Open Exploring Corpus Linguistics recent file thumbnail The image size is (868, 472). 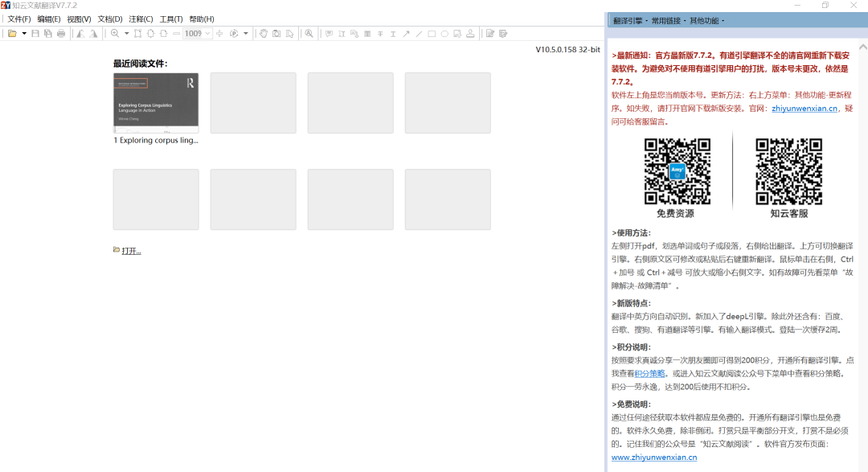click(156, 102)
